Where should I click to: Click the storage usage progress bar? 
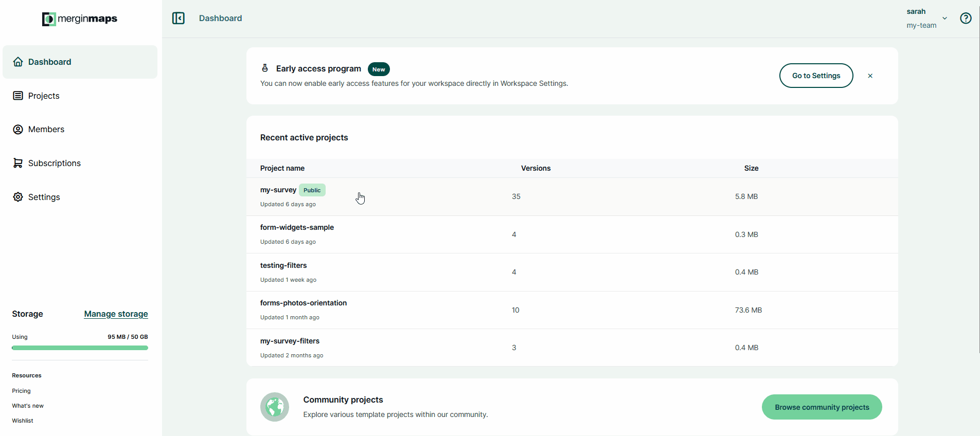click(80, 348)
